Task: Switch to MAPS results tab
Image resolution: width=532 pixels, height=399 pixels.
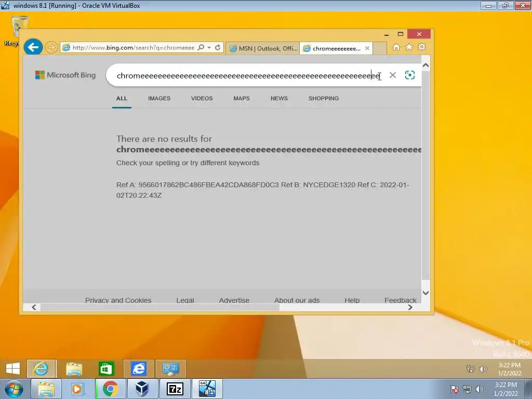Action: pos(242,98)
